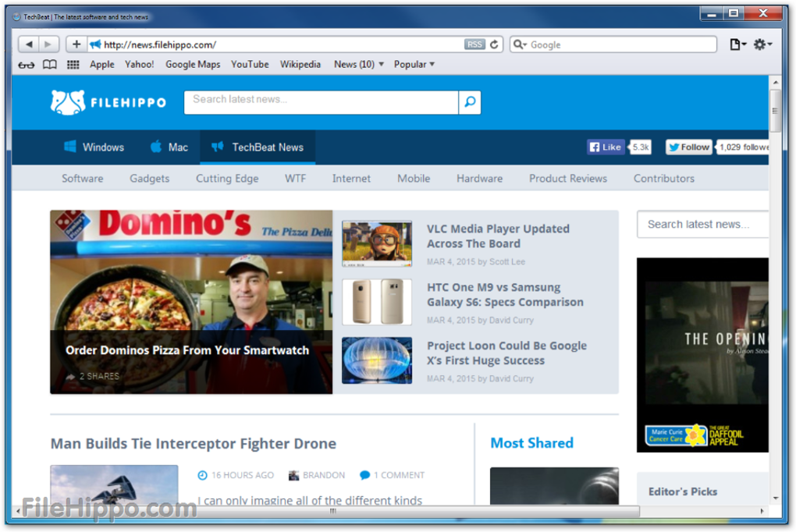Minimize the browser window
The width and height of the screenshot is (796, 532).
[712, 14]
